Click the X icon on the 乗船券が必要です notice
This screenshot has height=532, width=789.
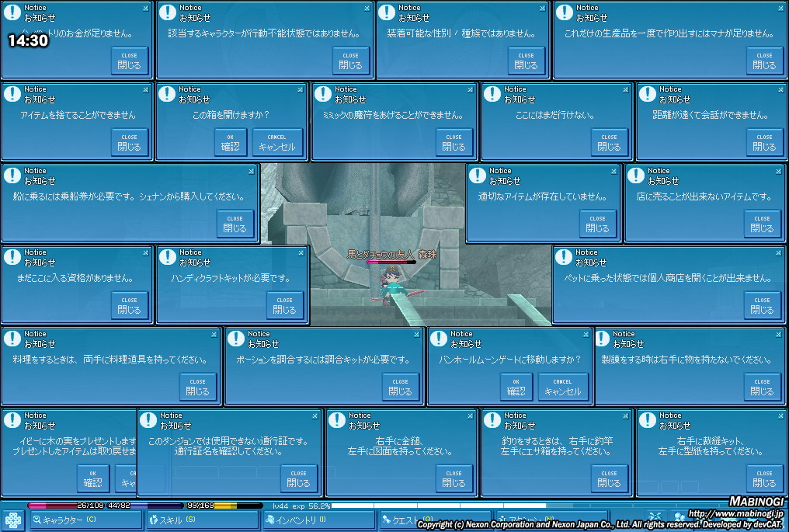pyautogui.click(x=251, y=171)
